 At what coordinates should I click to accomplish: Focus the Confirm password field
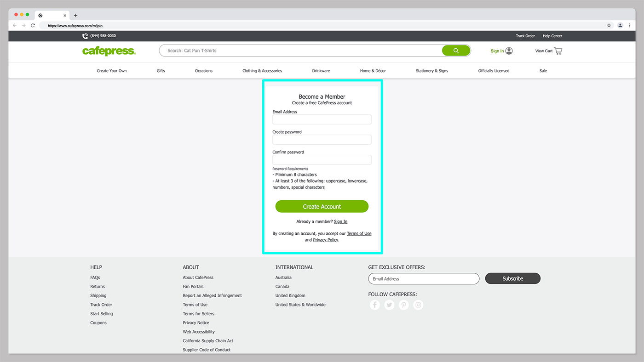[322, 160]
